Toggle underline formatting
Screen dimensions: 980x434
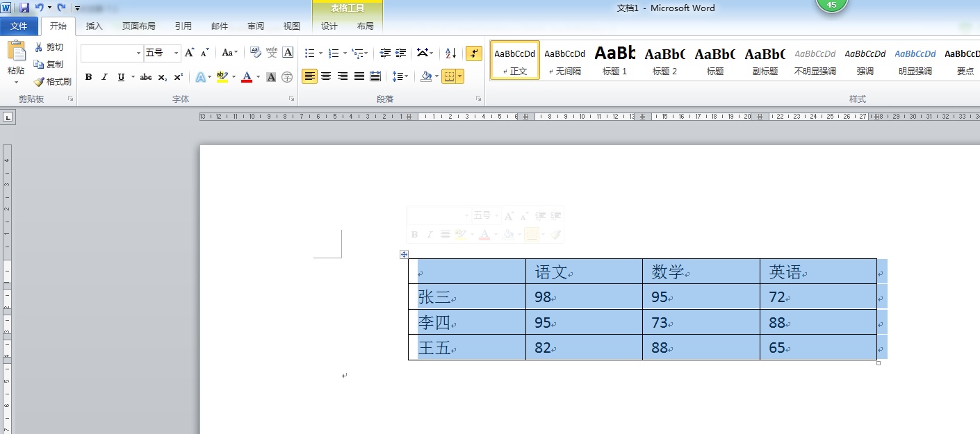point(122,77)
